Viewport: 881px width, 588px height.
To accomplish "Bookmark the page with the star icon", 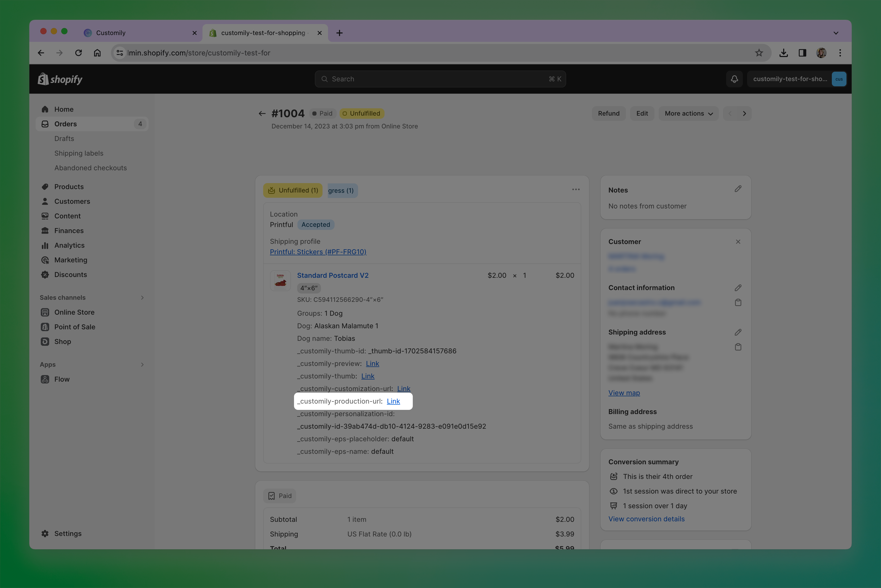I will coord(759,53).
